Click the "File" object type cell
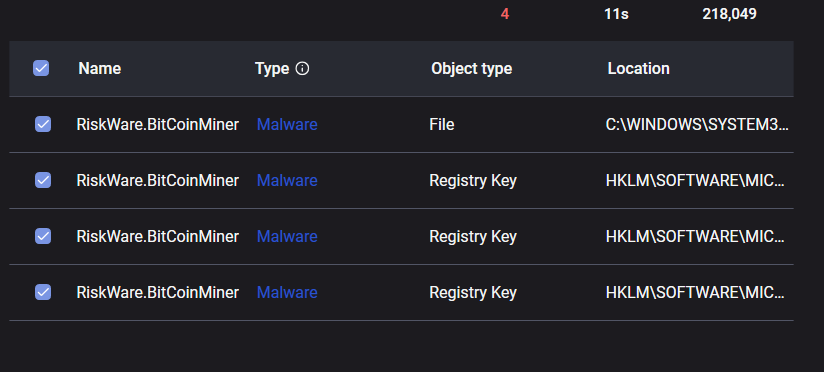The height and width of the screenshot is (372, 824). click(x=441, y=125)
